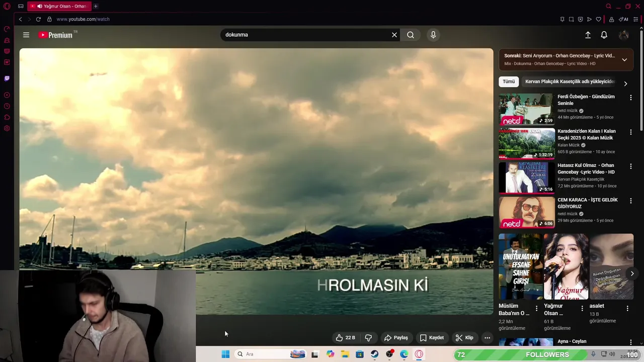
Task: Open Windows Start menu
Action: (225, 354)
